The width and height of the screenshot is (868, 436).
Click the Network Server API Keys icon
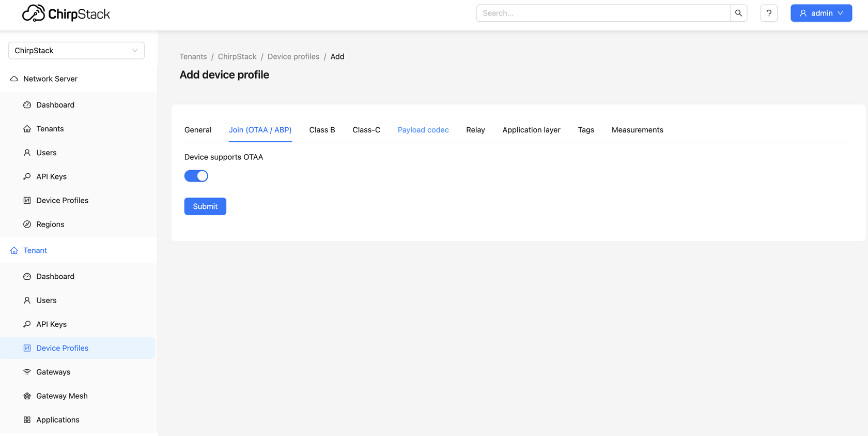tap(27, 176)
